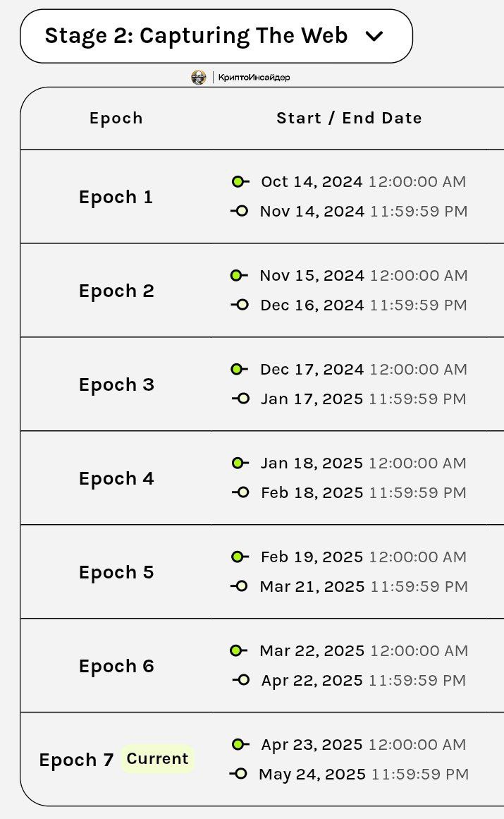Click the Epoch 7 label
Screen dimensions: 504x819
(x=76, y=760)
